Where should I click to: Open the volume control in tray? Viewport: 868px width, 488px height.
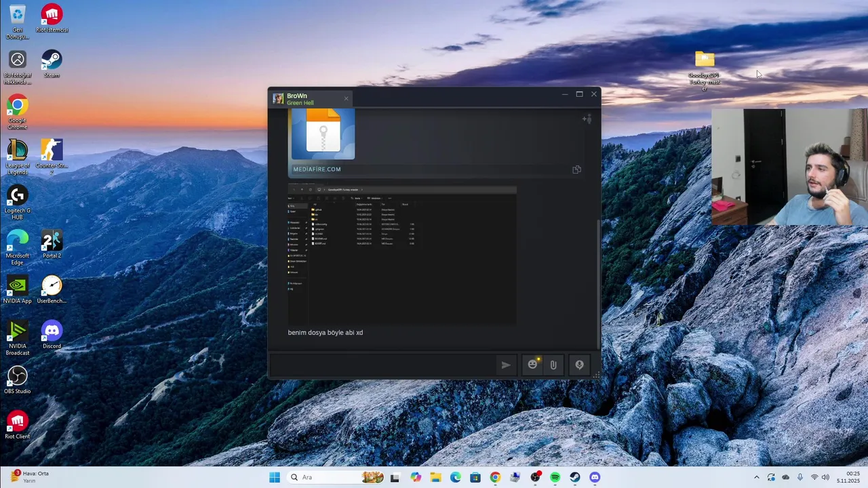coord(827,477)
